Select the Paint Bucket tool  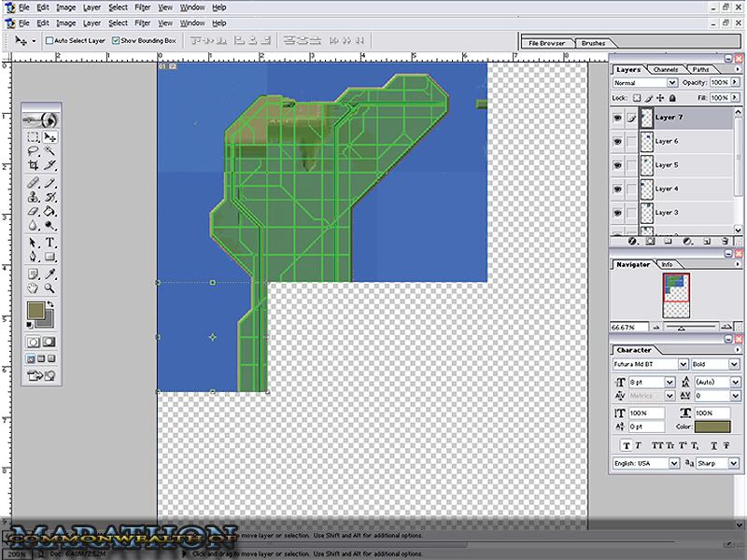click(x=49, y=211)
